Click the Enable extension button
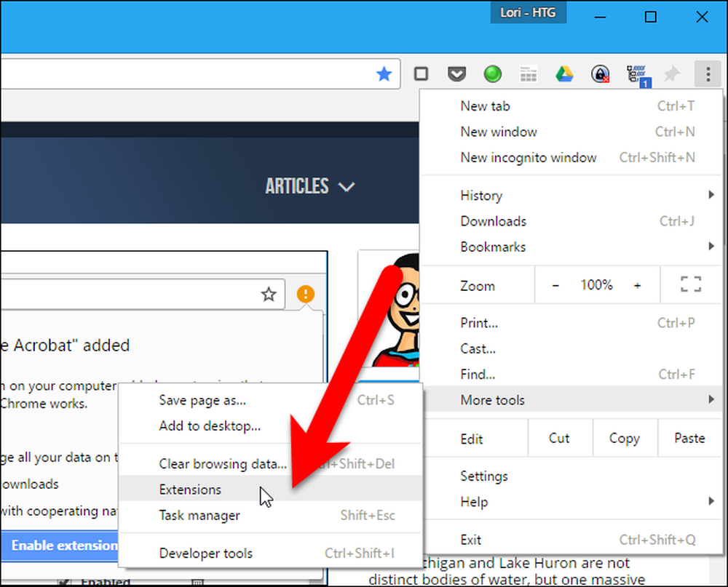 click(60, 546)
